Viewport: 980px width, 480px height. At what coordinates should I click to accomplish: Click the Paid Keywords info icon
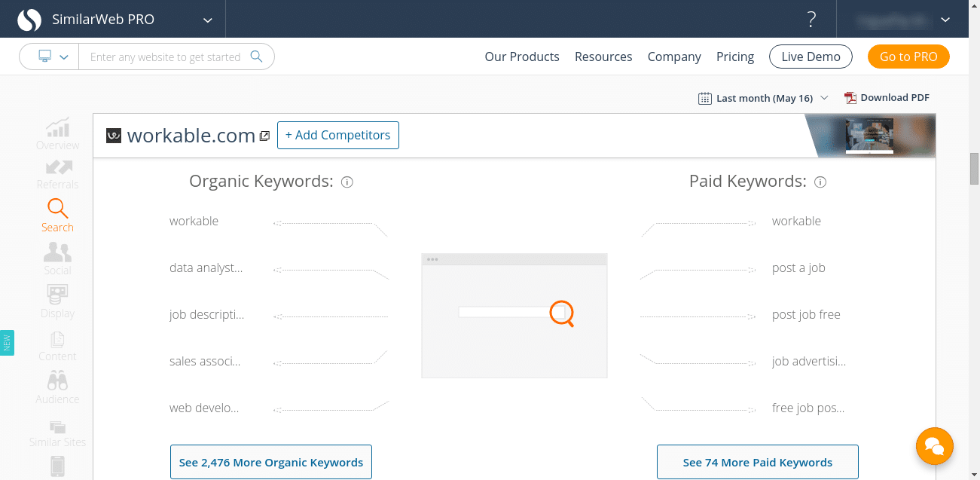pos(820,182)
